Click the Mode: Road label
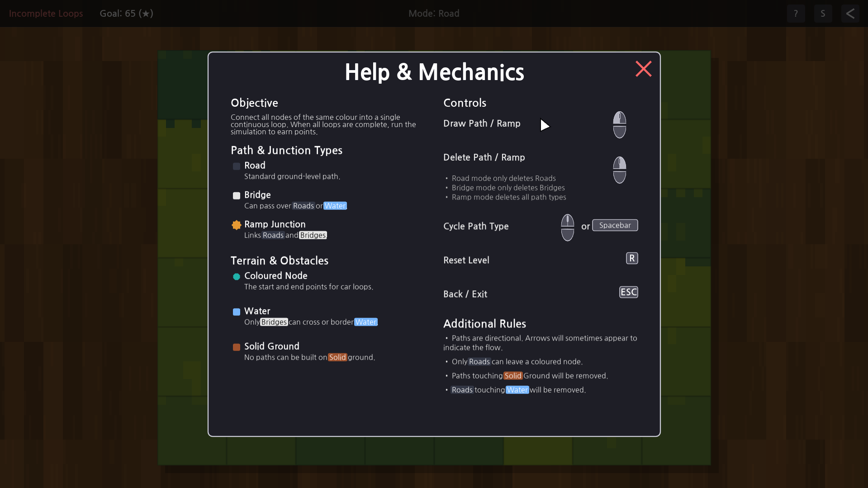The height and width of the screenshot is (488, 868). click(x=434, y=14)
